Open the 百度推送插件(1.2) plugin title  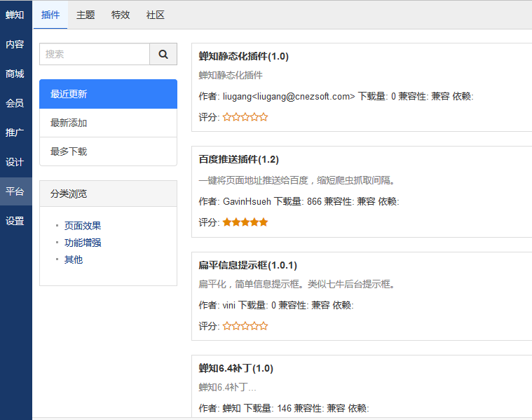click(x=238, y=159)
